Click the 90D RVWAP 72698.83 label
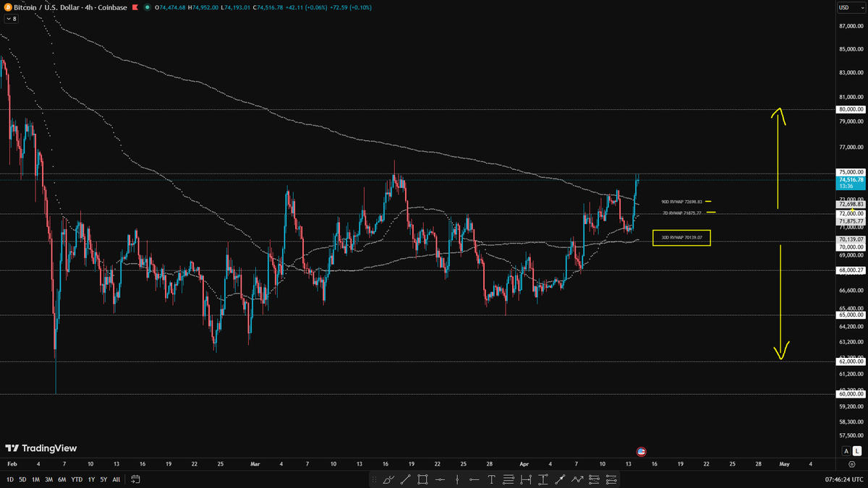Screen dimensions: 868x488 [682, 202]
